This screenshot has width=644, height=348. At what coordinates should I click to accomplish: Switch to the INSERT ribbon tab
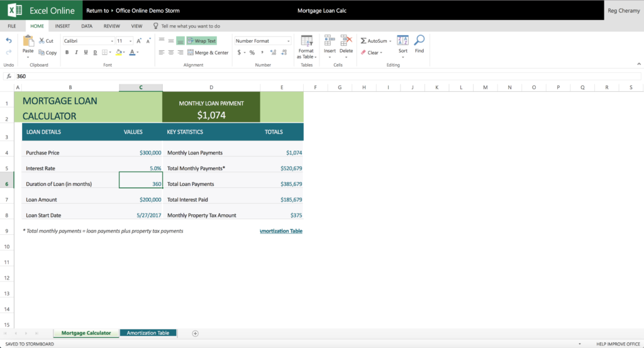point(62,26)
